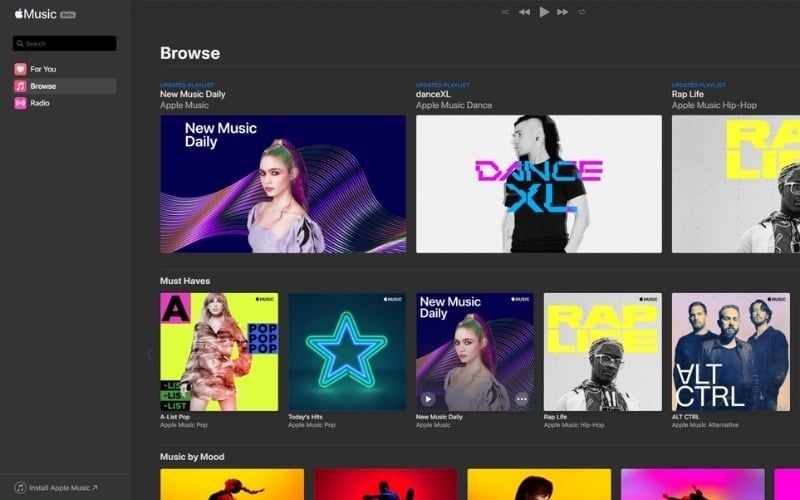Viewport: 800px width, 500px height.
Task: Click the Apple Music logo
Action: point(35,14)
